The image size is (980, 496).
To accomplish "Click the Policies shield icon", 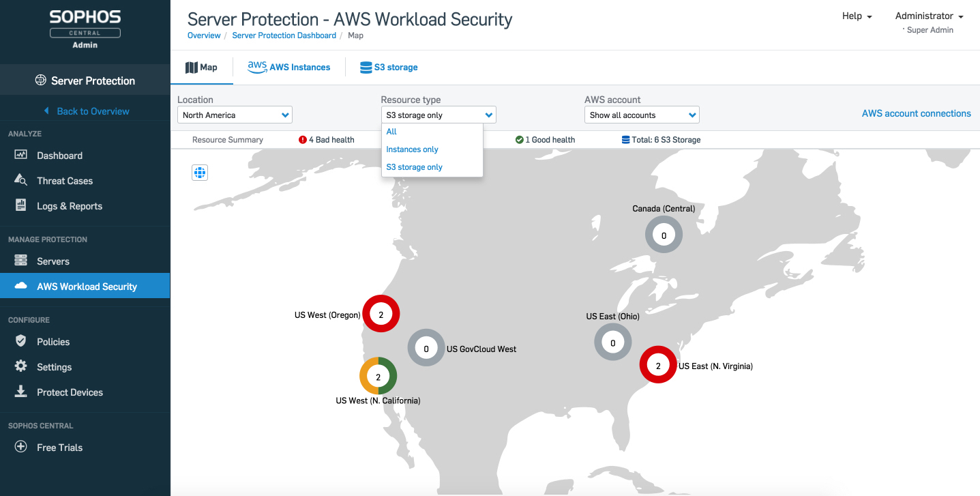I will pos(20,341).
